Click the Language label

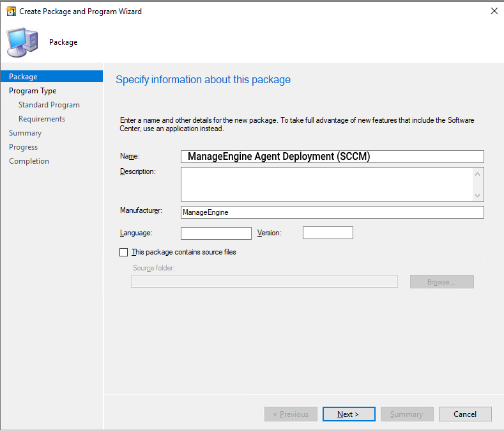[136, 233]
